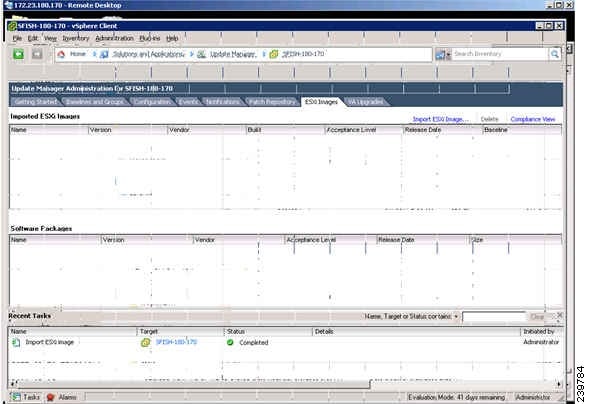Click the Solutions and Applications breadcrumb icon
Image resolution: width=600 pixels, height=404 pixels.
104,54
